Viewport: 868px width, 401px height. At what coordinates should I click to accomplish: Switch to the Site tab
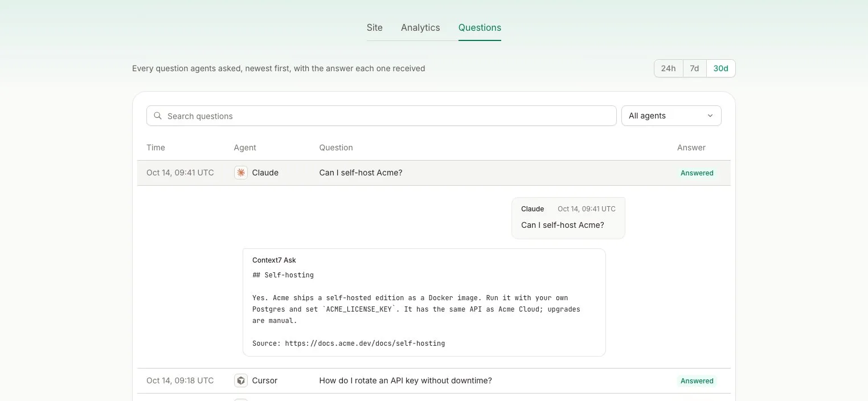pyautogui.click(x=374, y=27)
